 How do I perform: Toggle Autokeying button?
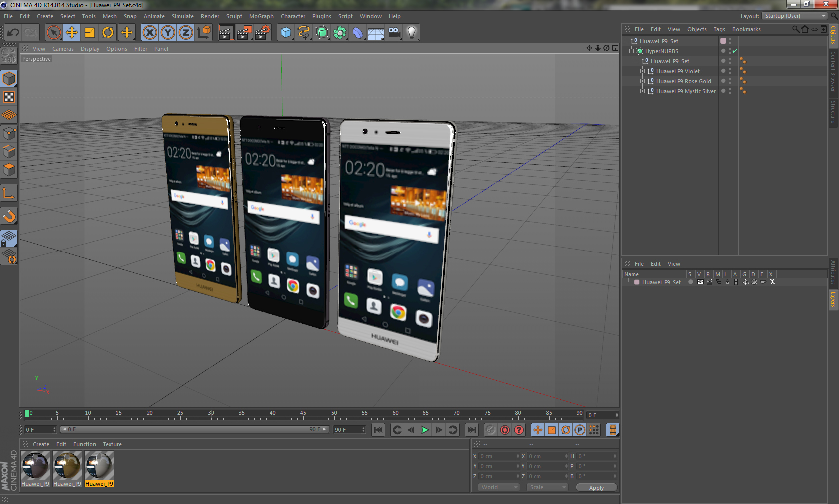tap(505, 430)
